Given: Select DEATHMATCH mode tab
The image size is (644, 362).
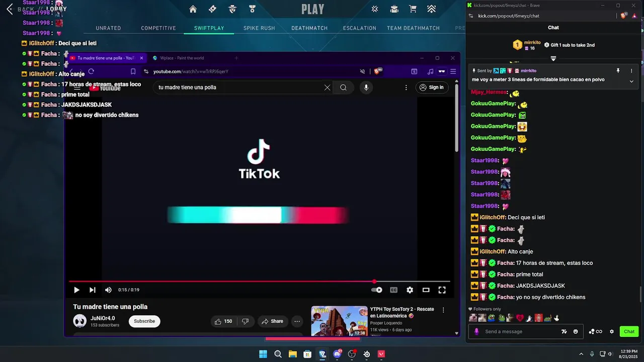Looking at the screenshot, I should pos(309,28).
